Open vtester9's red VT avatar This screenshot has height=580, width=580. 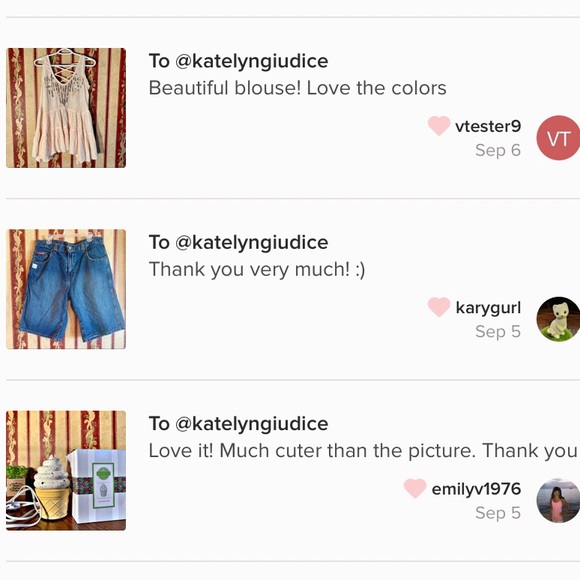[x=558, y=138]
